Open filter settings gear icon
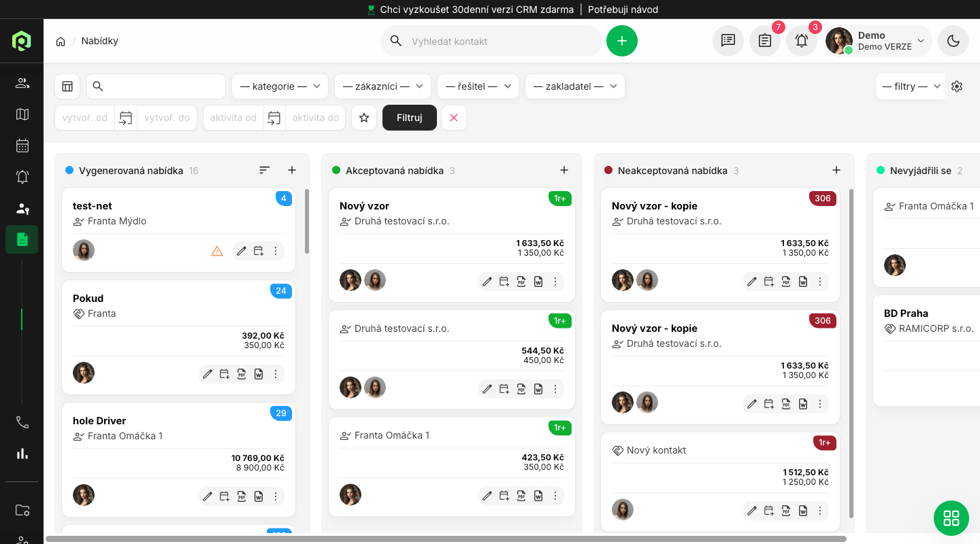980x544 pixels. pyautogui.click(x=957, y=86)
